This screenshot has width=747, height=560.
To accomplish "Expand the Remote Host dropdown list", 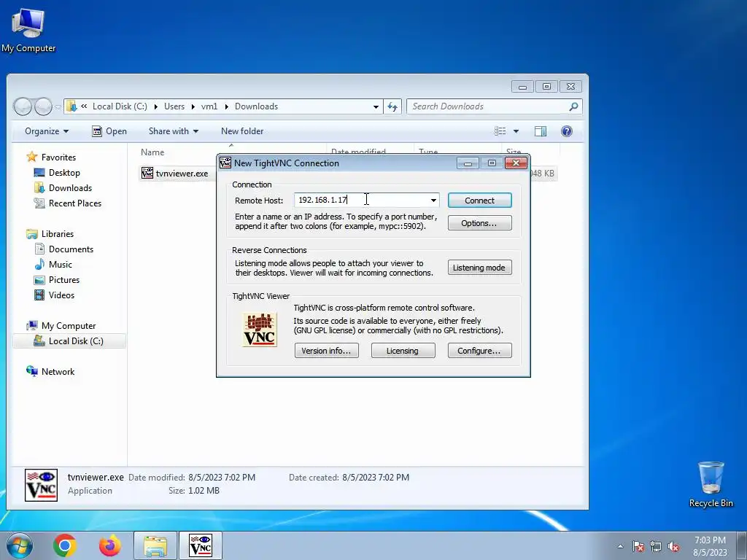I will [x=433, y=200].
